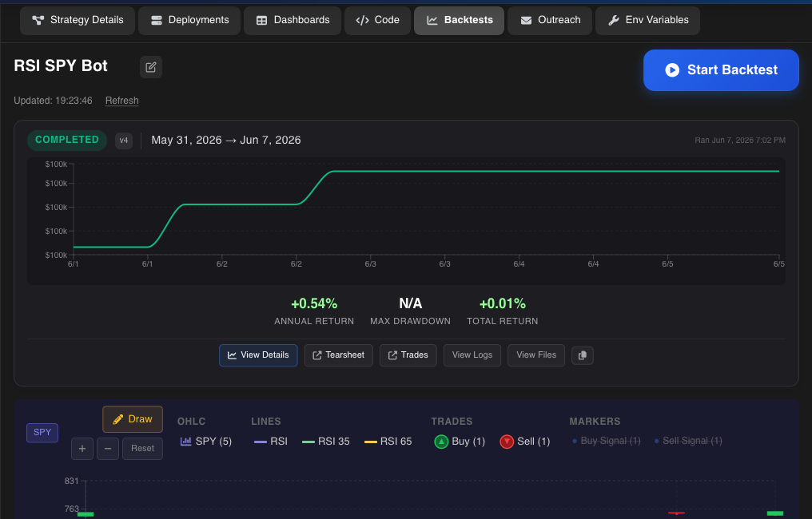
Task: Zoom in with the plus button
Action: (x=82, y=449)
